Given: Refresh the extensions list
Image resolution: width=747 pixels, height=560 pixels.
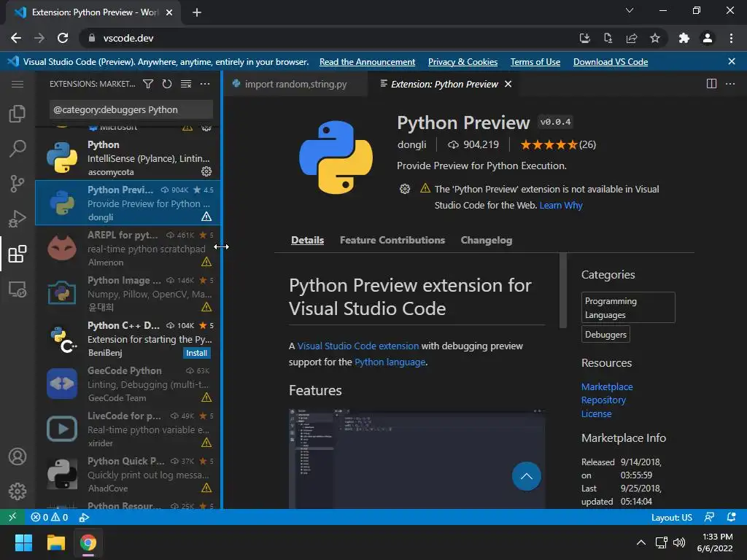Looking at the screenshot, I should (167, 85).
